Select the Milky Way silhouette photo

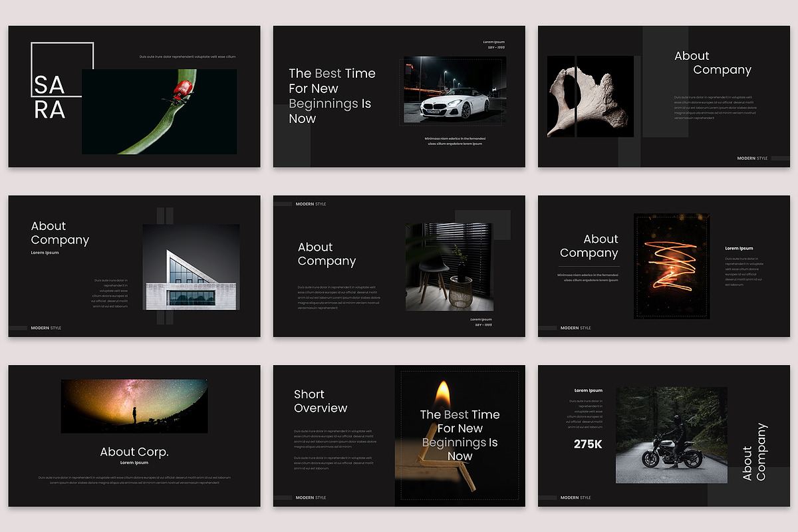[x=134, y=406]
